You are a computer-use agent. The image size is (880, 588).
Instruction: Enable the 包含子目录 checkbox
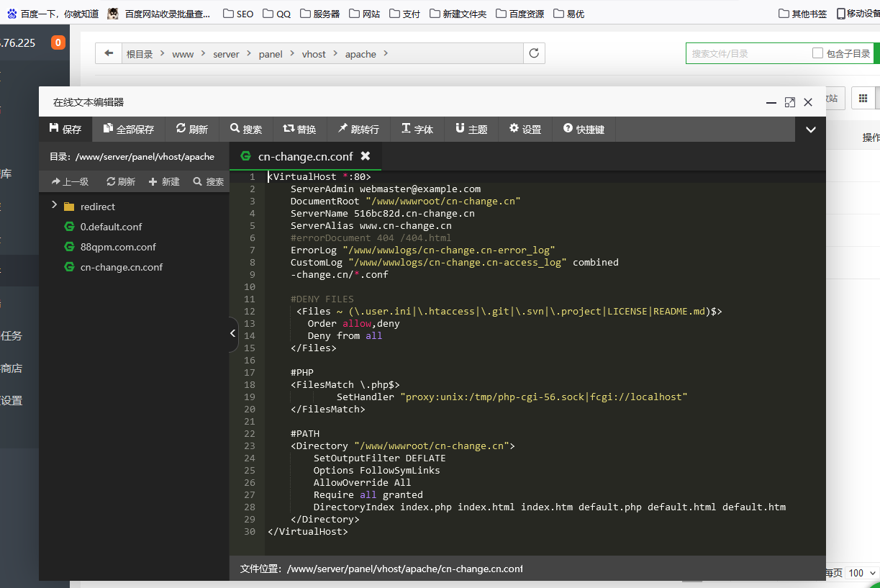point(817,53)
